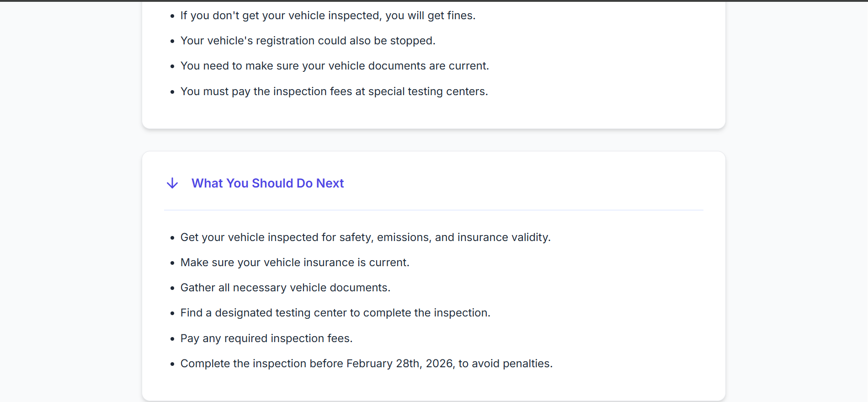
Task: Click the line about getting fines
Action: (328, 16)
